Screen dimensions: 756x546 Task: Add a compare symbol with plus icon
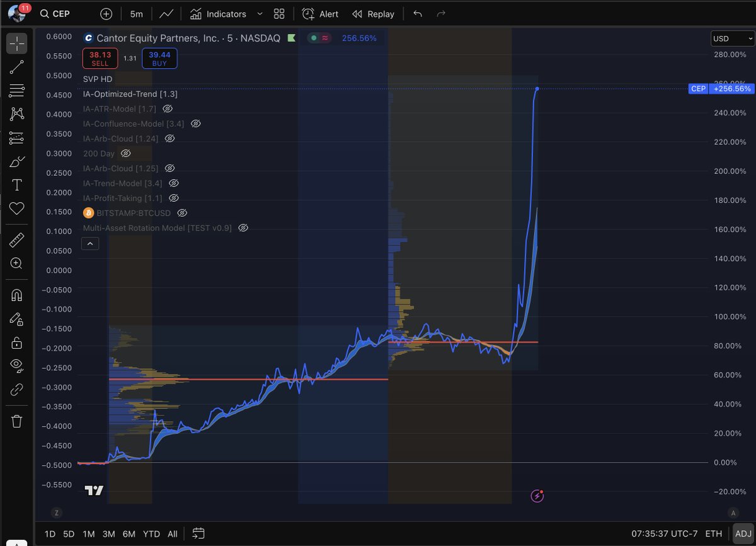[106, 14]
